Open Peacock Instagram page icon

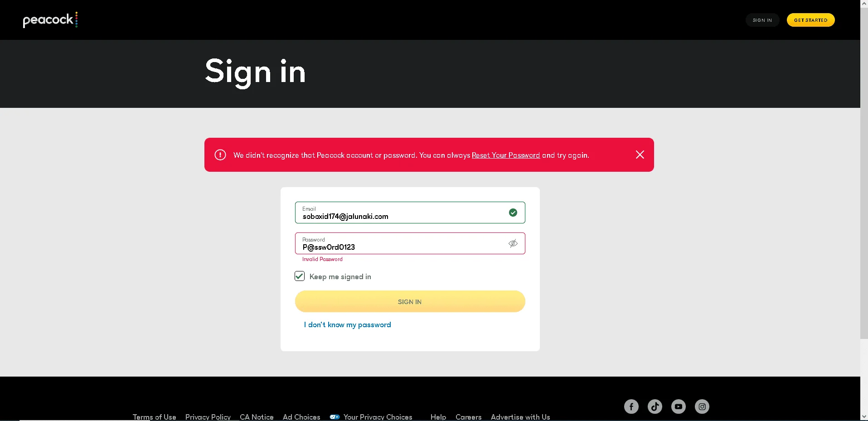702,406
